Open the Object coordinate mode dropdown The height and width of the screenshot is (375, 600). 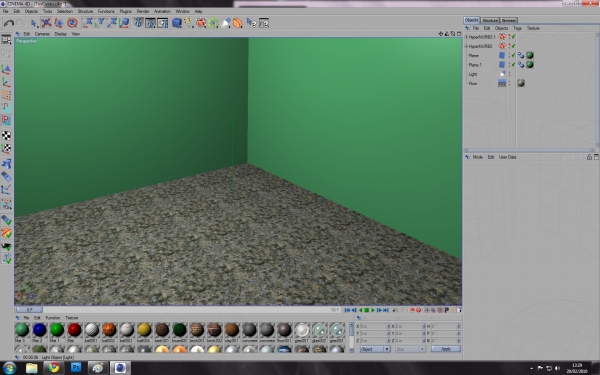(x=375, y=349)
